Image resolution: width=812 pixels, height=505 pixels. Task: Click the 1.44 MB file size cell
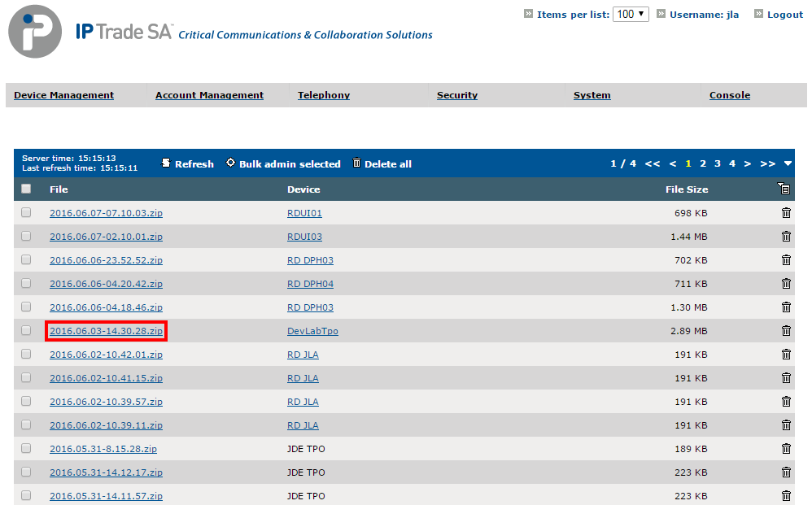coord(689,237)
